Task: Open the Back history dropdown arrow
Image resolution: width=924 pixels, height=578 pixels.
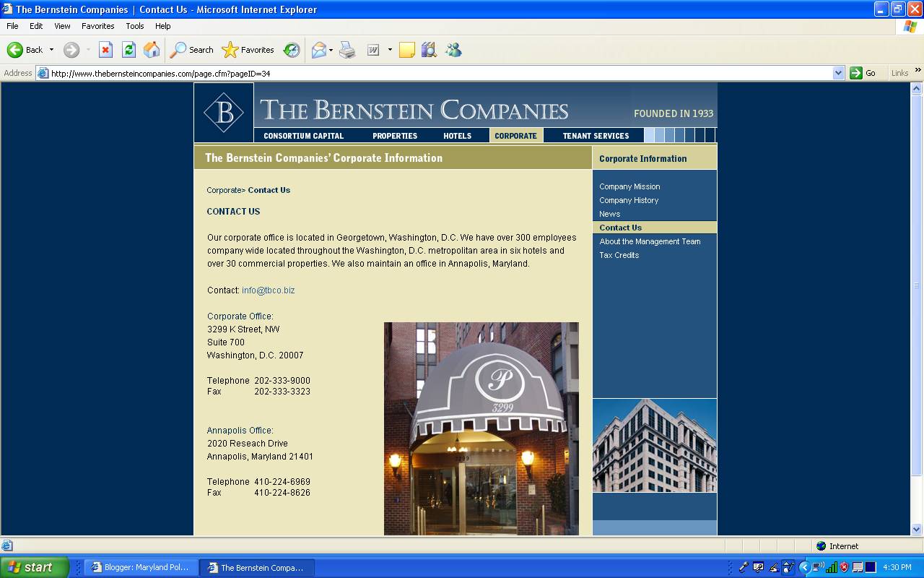Action: 51,50
